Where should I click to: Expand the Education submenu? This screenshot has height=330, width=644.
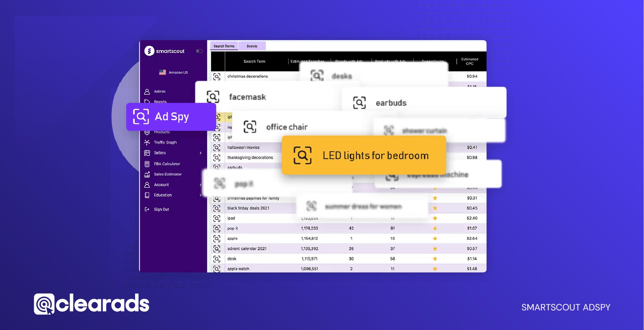point(200,195)
